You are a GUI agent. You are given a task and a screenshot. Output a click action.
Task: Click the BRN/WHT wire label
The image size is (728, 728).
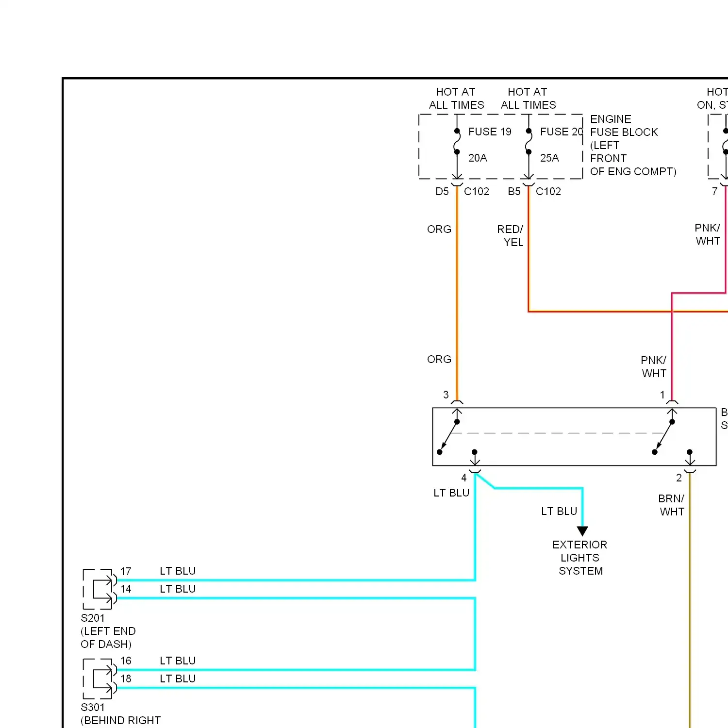coord(672,505)
